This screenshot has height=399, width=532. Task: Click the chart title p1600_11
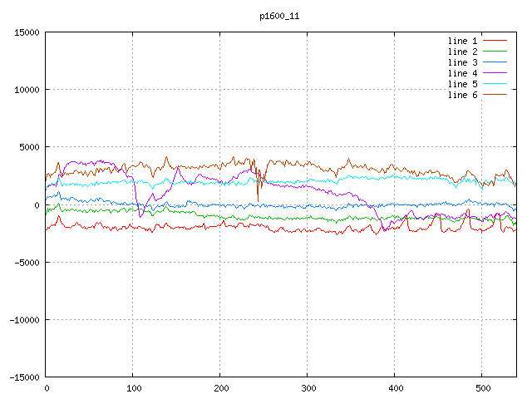pos(278,15)
